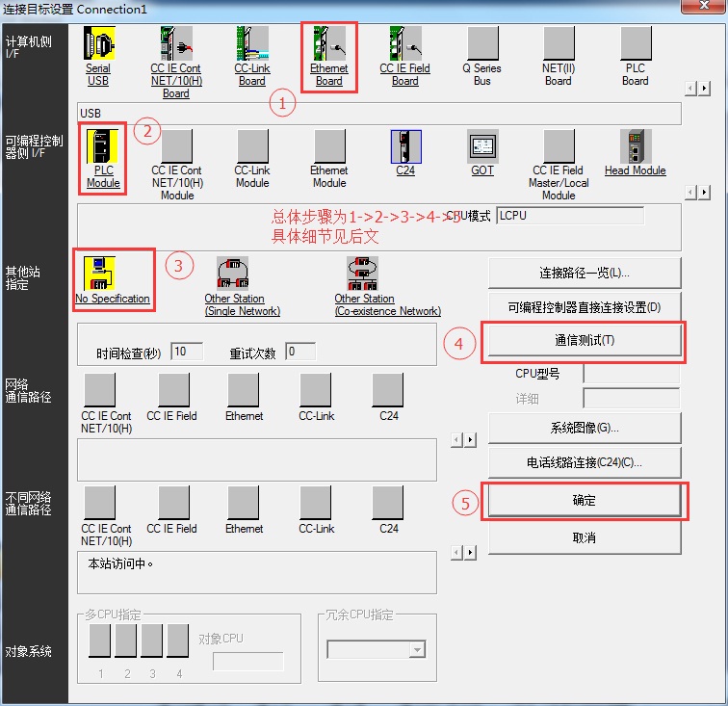Select the CC-Link Board icon
Viewport: 728px width, 706px height.
click(x=252, y=44)
